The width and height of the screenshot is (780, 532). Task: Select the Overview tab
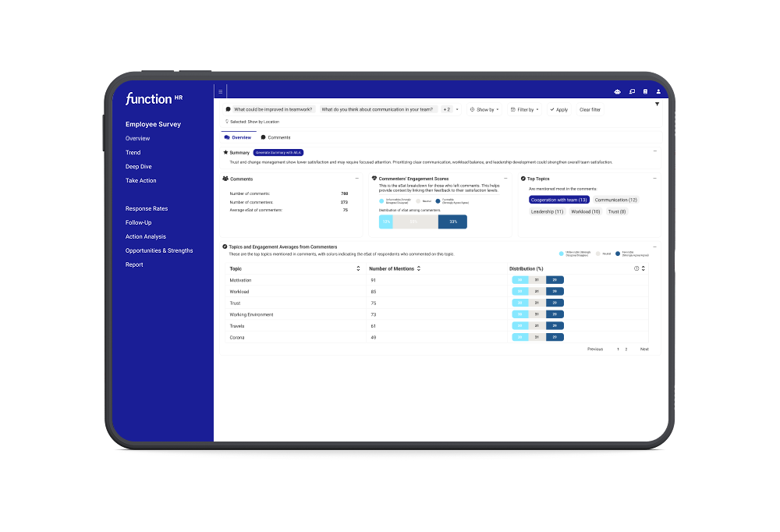click(238, 137)
